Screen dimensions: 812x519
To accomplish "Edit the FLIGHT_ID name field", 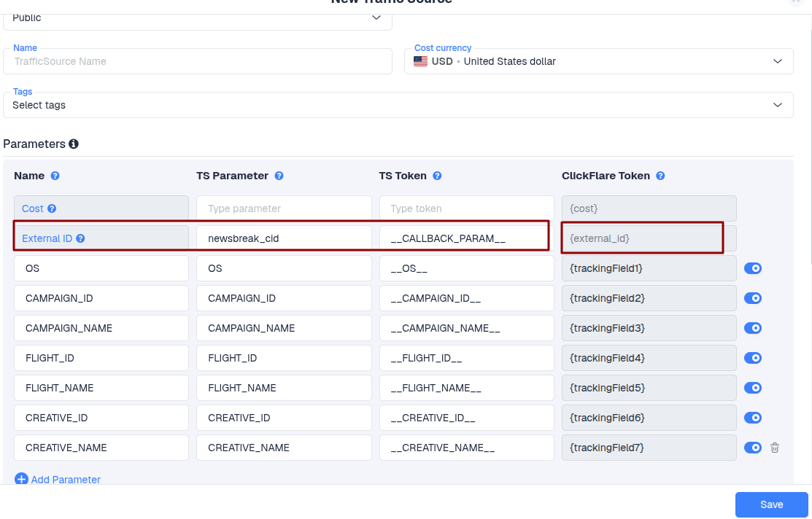I will click(x=101, y=358).
